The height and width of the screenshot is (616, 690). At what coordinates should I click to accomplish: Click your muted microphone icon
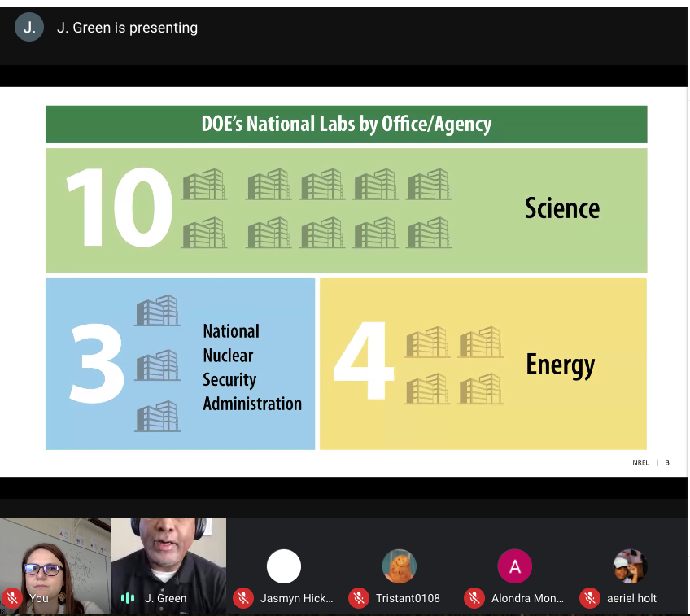(12, 598)
